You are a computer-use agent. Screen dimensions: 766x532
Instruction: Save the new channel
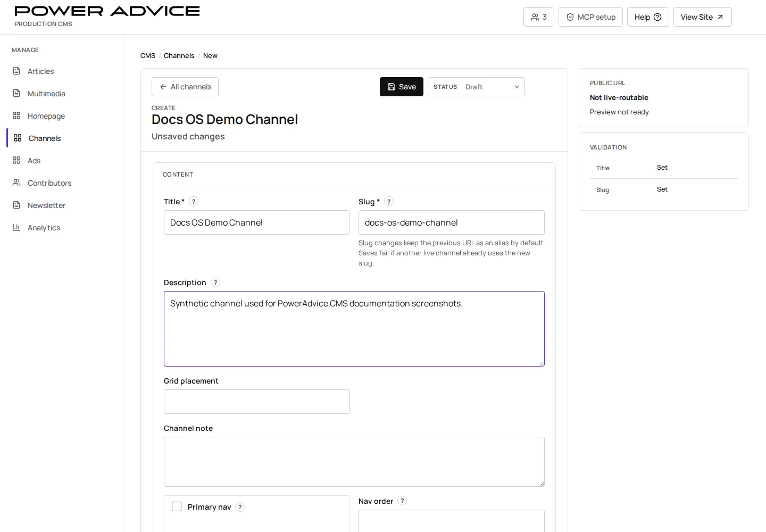click(x=402, y=87)
